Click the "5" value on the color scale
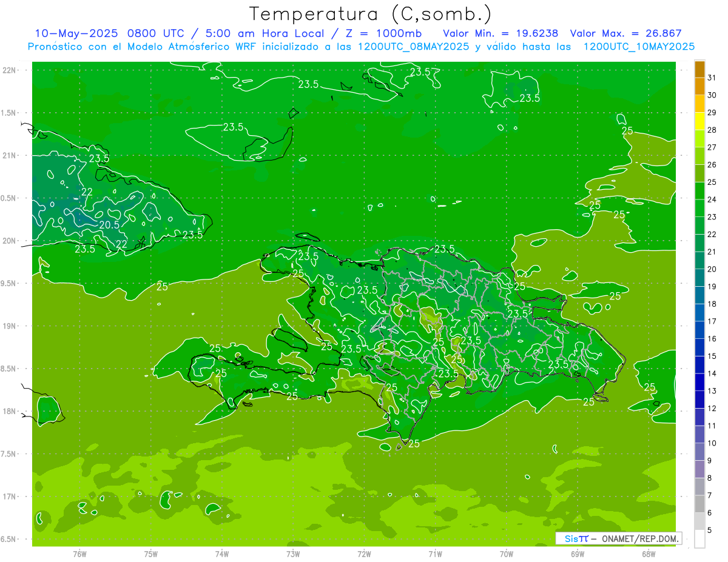The height and width of the screenshot is (562, 728). tap(710, 530)
